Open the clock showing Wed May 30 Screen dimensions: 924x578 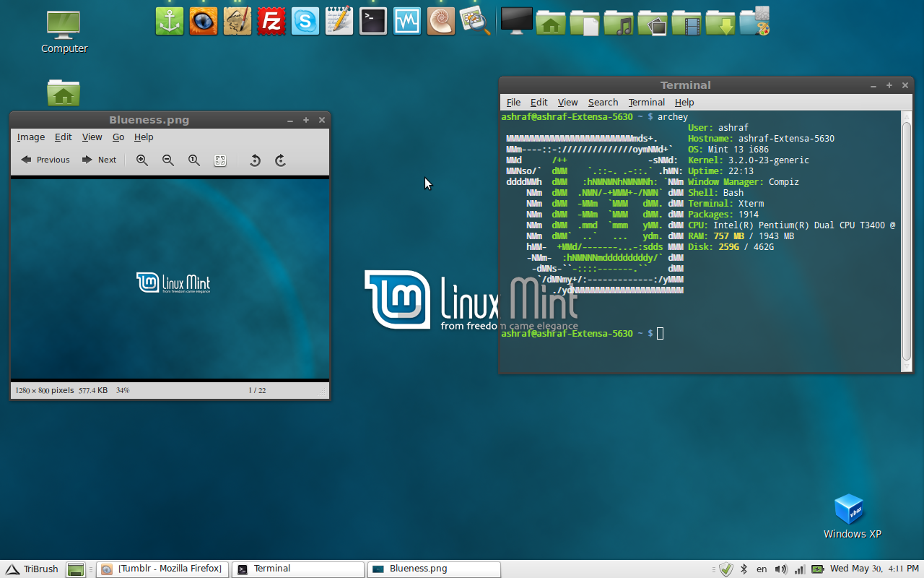(x=874, y=569)
